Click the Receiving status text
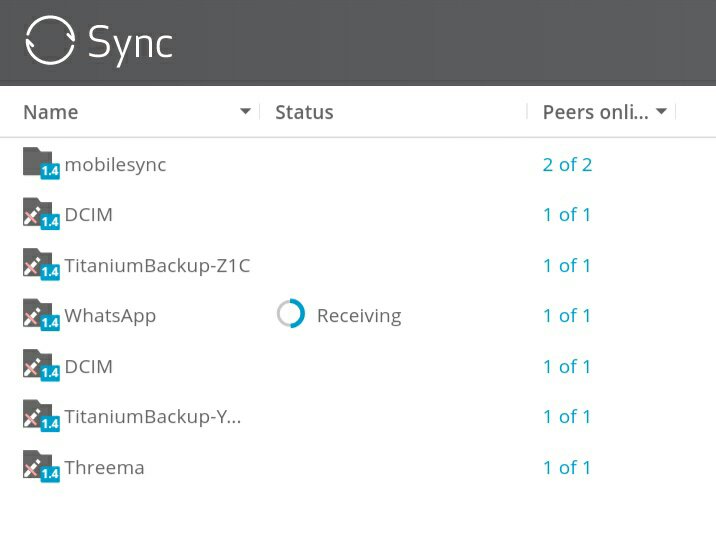716x548 pixels. (359, 316)
